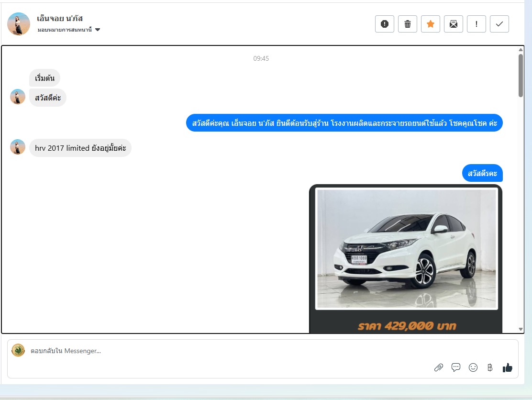Mark the conversation unread using envelope icon
This screenshot has width=532, height=400.
coord(453,24)
